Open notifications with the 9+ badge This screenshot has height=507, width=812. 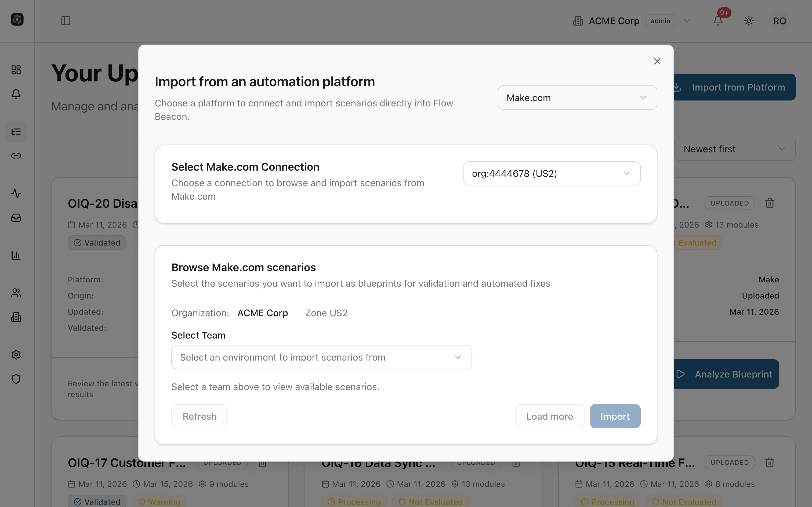coord(717,20)
